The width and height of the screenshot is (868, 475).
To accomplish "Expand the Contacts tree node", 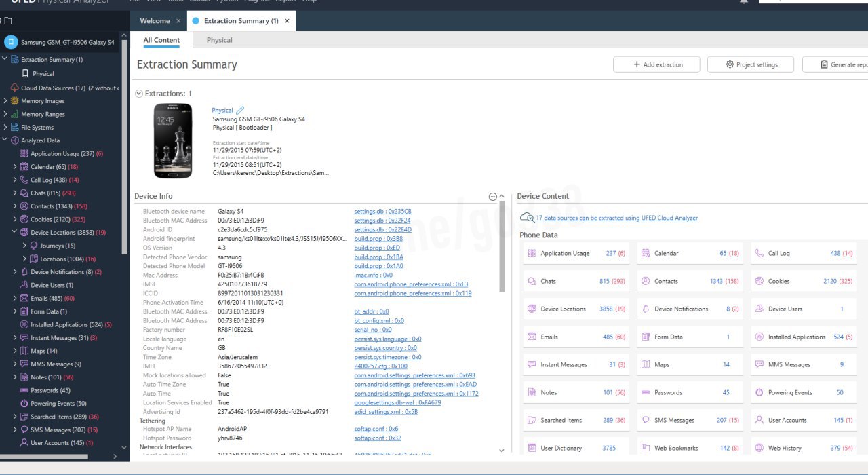I will tap(15, 206).
